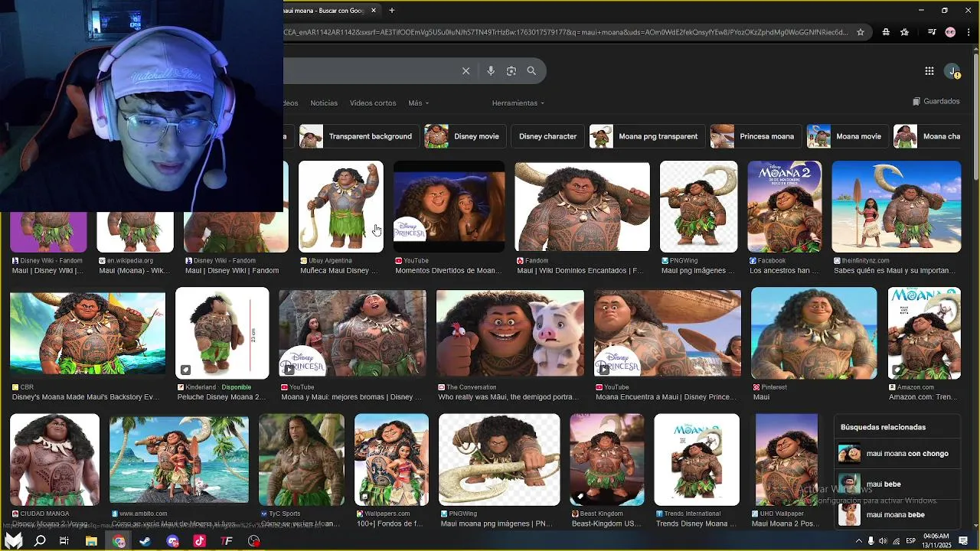
Task: Open Steam from the taskbar
Action: coord(145,541)
